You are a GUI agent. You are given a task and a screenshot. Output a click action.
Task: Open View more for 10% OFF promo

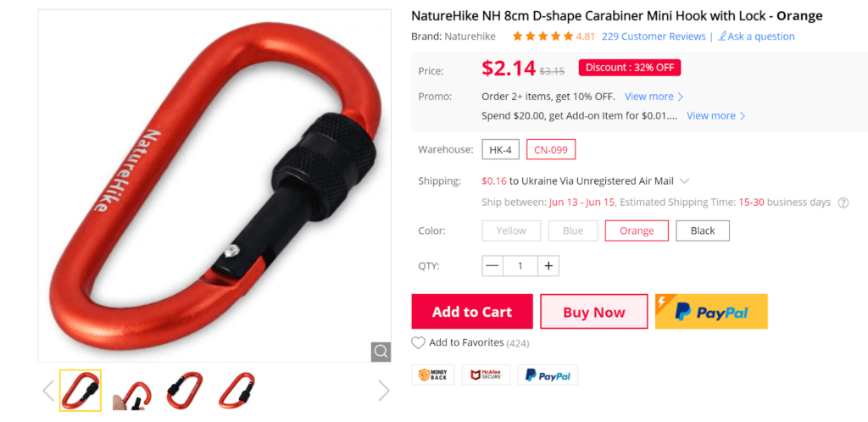click(x=654, y=97)
